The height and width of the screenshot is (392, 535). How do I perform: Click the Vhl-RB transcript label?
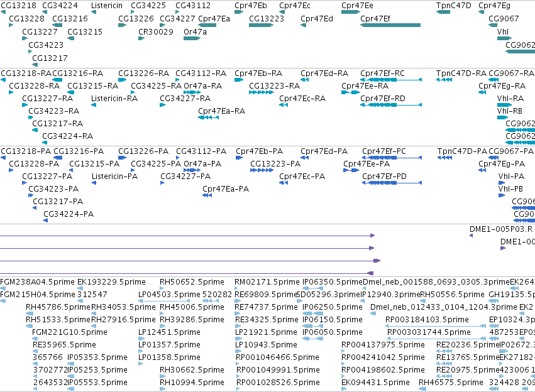pyautogui.click(x=510, y=111)
